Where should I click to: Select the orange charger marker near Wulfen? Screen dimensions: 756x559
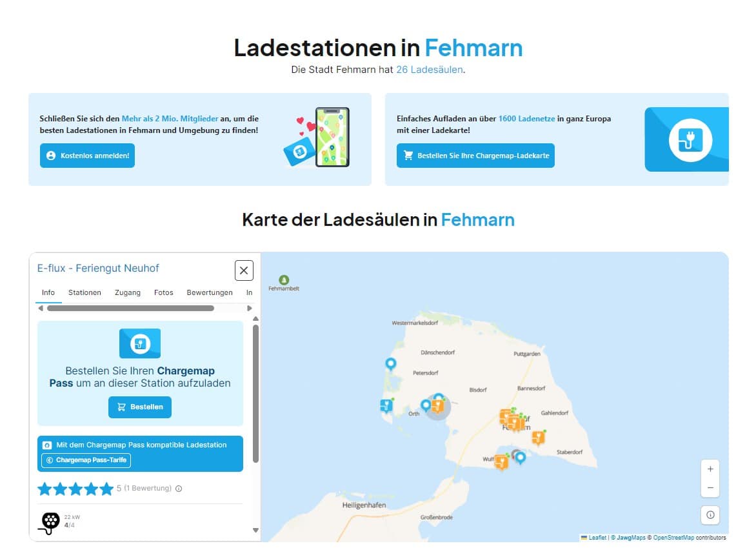coord(501,461)
